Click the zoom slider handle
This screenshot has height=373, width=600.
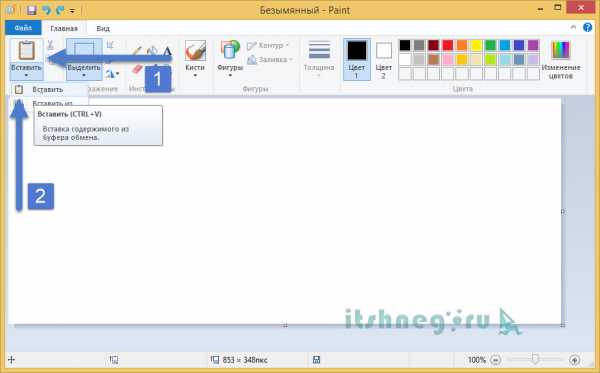tap(535, 359)
